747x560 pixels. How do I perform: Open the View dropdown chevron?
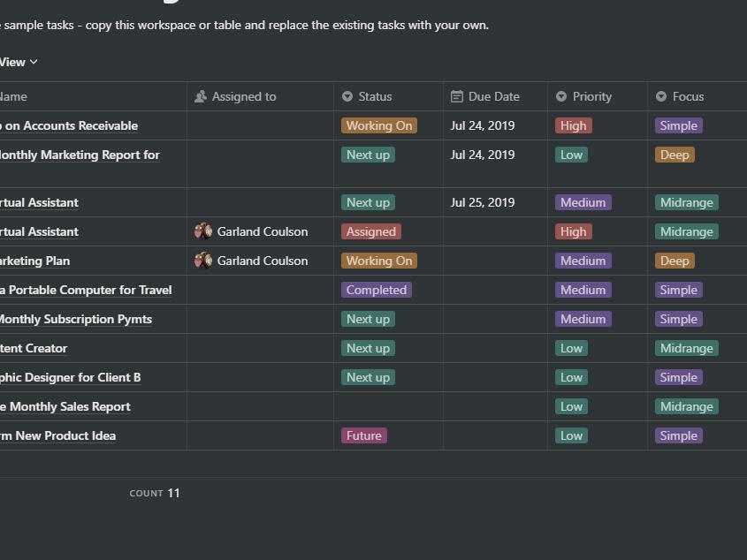(34, 62)
